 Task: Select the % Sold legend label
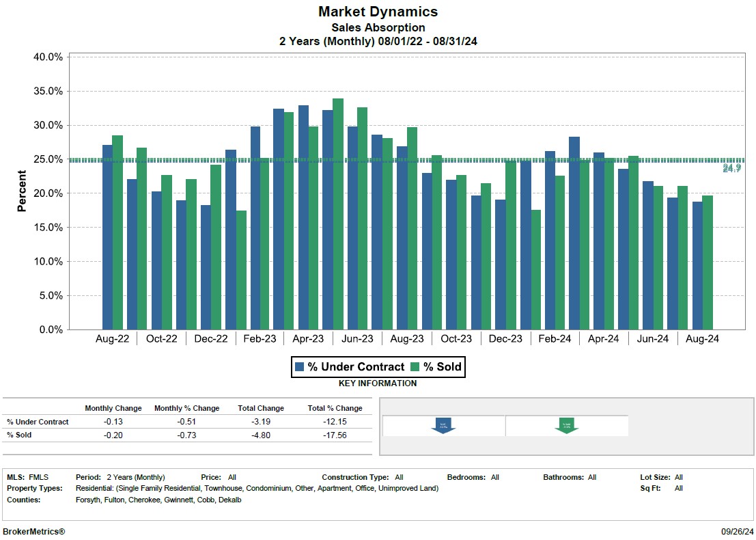point(442,367)
